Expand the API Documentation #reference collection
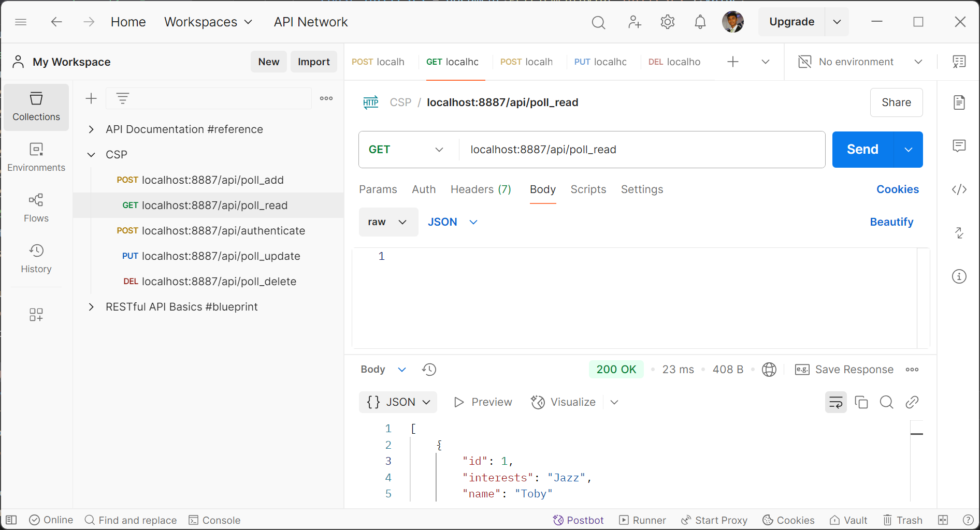The width and height of the screenshot is (980, 530). [91, 129]
